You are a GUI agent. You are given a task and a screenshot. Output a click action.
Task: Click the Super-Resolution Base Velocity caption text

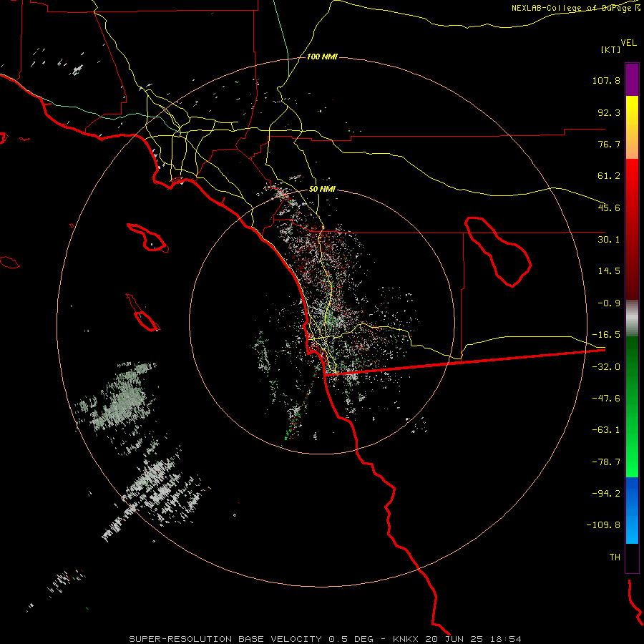tap(325, 639)
